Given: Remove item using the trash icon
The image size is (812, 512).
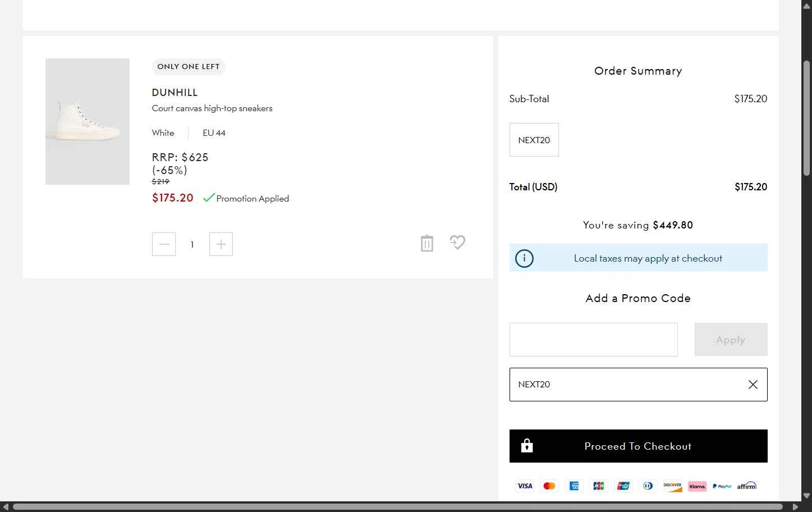Looking at the screenshot, I should pyautogui.click(x=427, y=243).
